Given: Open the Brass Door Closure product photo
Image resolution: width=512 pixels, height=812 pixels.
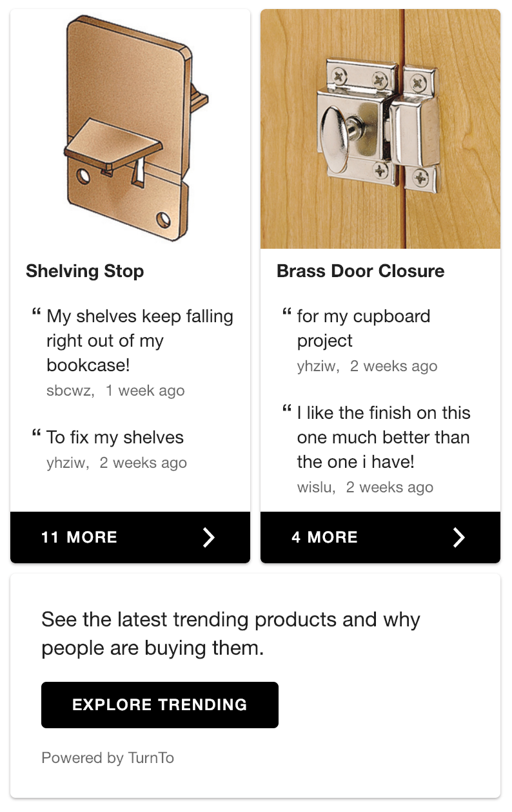Looking at the screenshot, I should pos(380,129).
